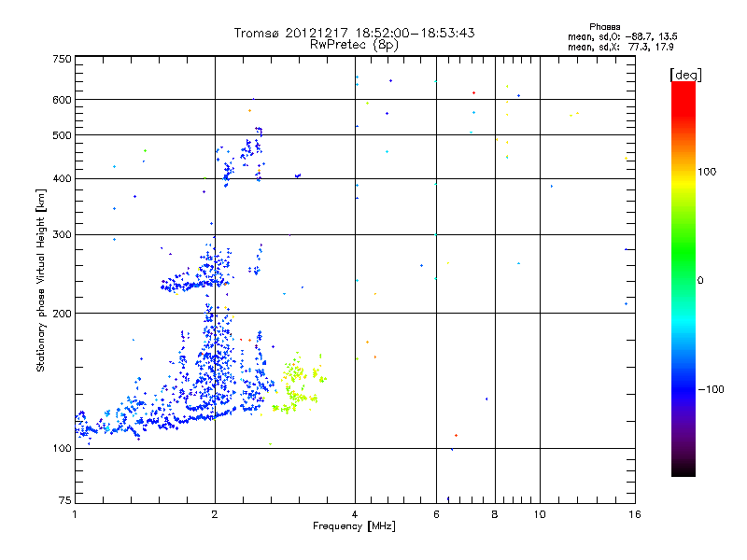Click the x-axis tick label '6'
This screenshot has width=747, height=560.
[436, 514]
